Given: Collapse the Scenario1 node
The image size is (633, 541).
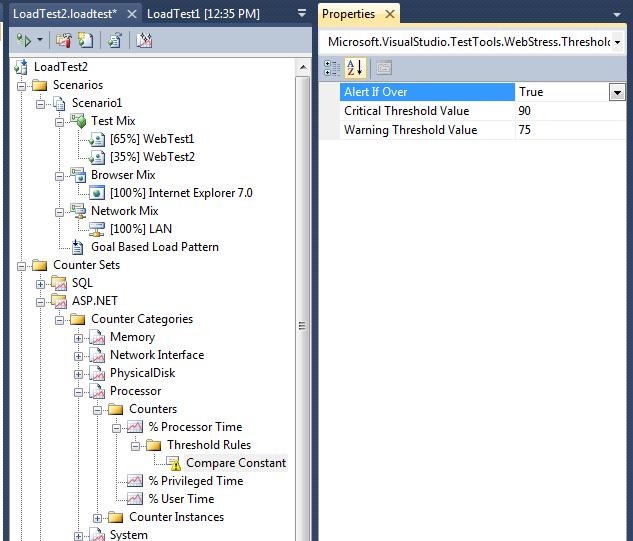Looking at the screenshot, I should pyautogui.click(x=40, y=104).
